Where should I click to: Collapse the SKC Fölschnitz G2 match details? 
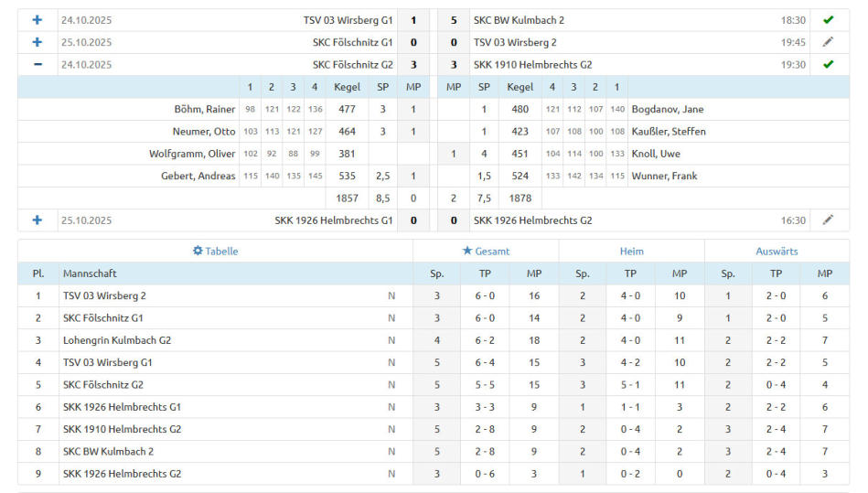(38, 65)
